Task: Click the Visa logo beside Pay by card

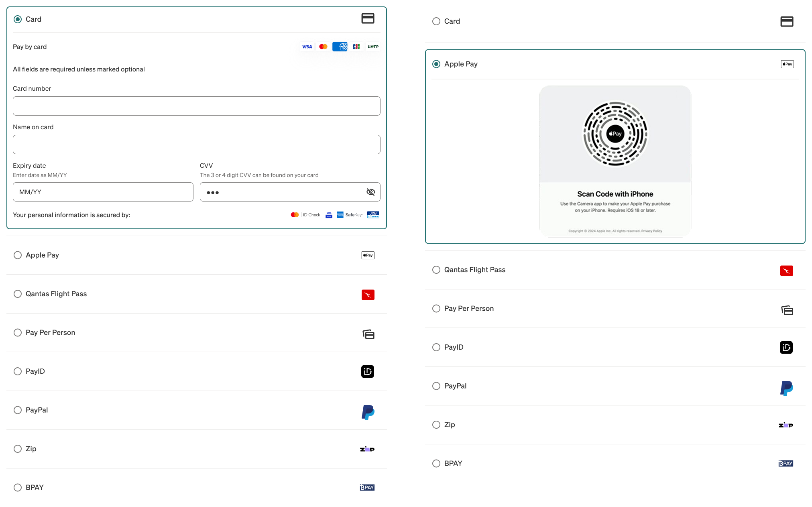Action: tap(307, 47)
